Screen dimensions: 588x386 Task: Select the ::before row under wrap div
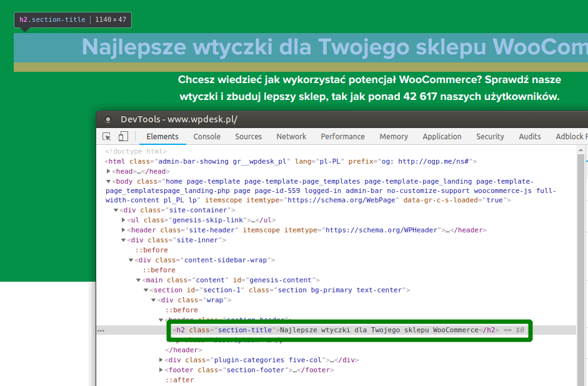point(181,310)
